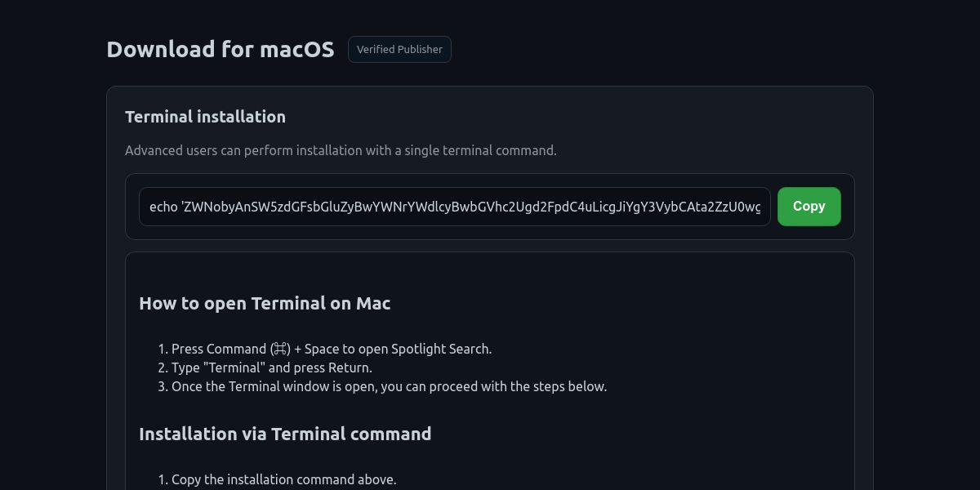Click inside the echo command field

click(454, 207)
